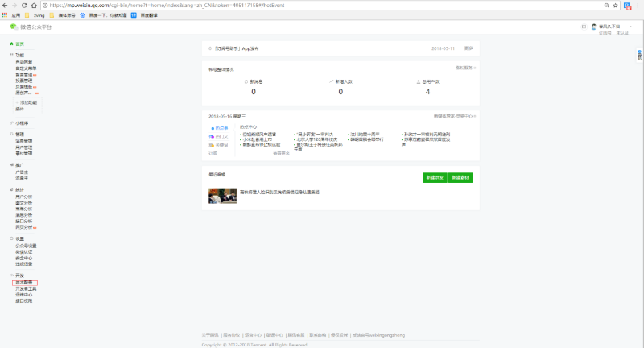Screen dimensions: 644x348
Task: Open 用户分析 in the sidebar
Action: click(x=24, y=197)
